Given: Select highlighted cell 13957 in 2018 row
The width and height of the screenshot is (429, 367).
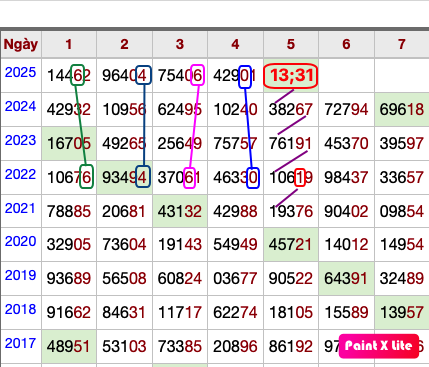Looking at the screenshot, I should [x=402, y=313].
